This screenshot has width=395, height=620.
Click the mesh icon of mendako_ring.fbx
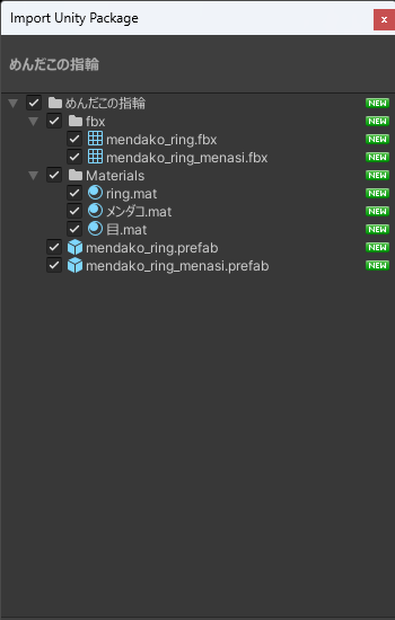(x=95, y=139)
